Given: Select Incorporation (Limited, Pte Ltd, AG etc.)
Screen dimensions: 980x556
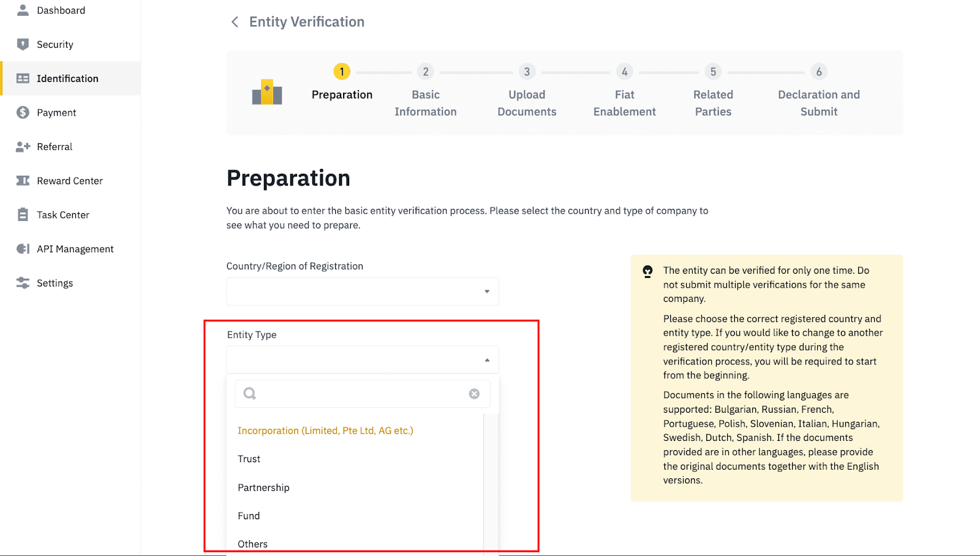Looking at the screenshot, I should [325, 430].
